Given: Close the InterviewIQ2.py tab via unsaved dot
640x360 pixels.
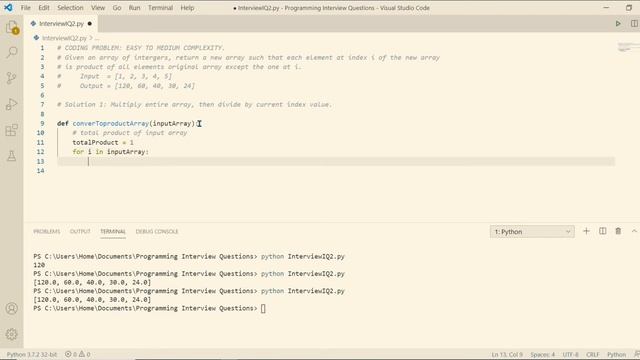Looking at the screenshot, I should coord(90,24).
